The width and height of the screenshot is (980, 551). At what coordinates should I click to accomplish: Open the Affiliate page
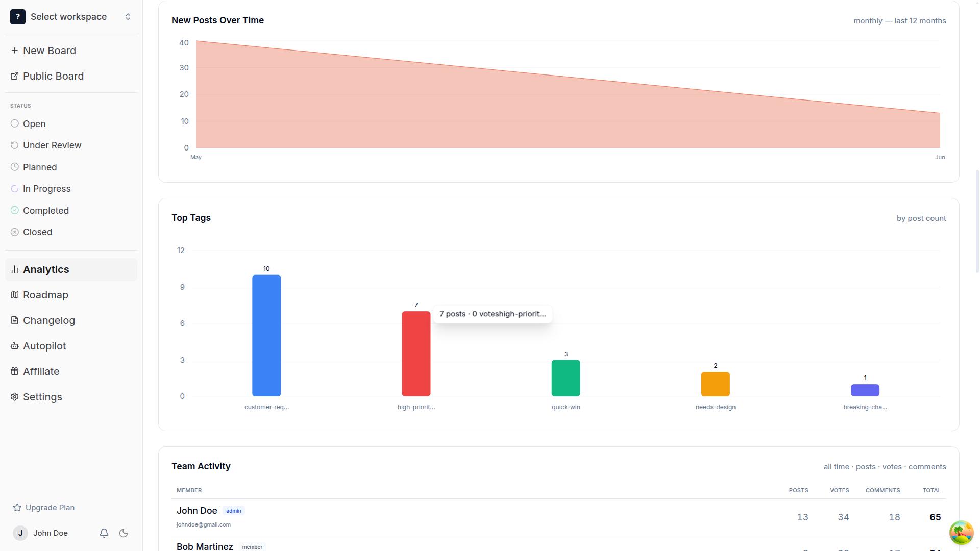coord(71,371)
